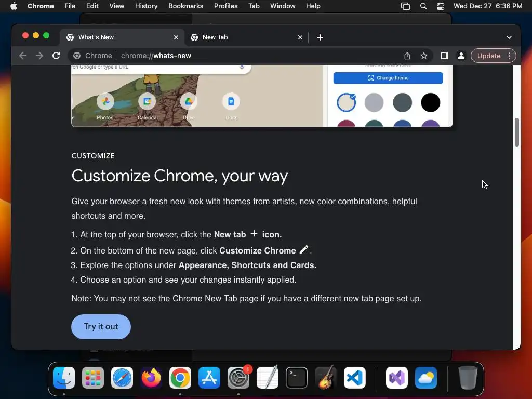Screen dimensions: 532x399
Task: Open the Help menu
Action: (x=313, y=6)
